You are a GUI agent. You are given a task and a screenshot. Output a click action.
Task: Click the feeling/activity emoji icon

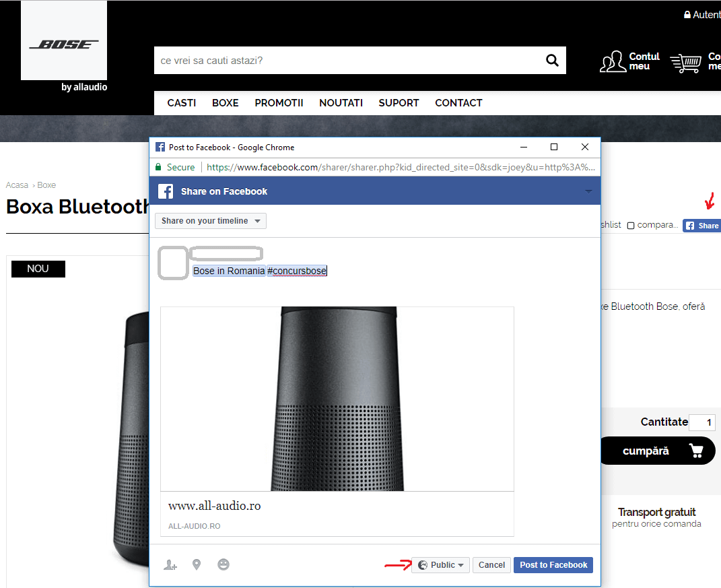click(224, 564)
